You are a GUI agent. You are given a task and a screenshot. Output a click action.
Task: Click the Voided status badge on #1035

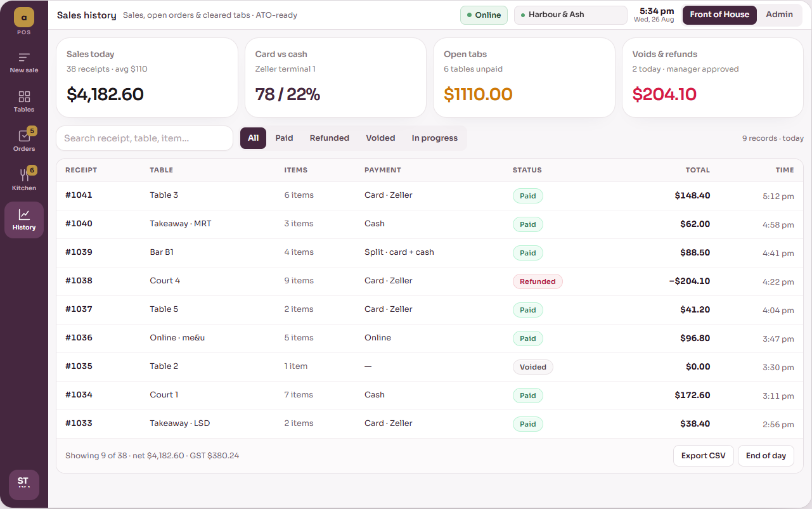tap(533, 367)
